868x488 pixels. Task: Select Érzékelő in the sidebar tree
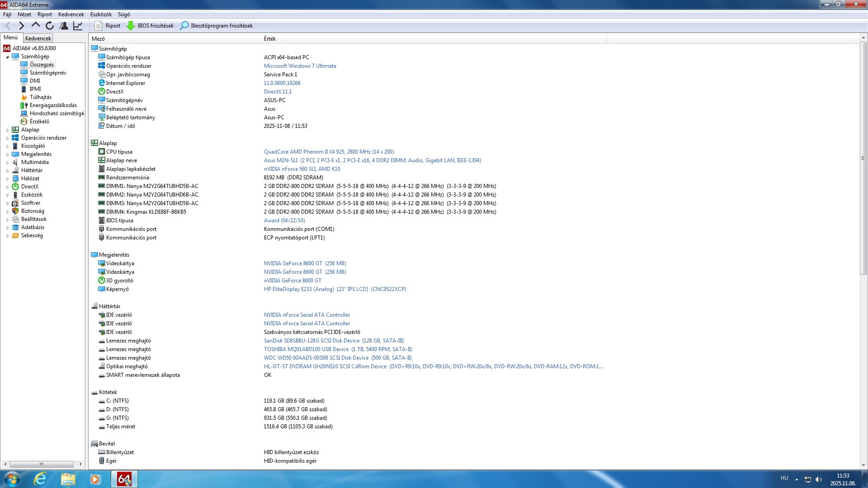pos(39,122)
